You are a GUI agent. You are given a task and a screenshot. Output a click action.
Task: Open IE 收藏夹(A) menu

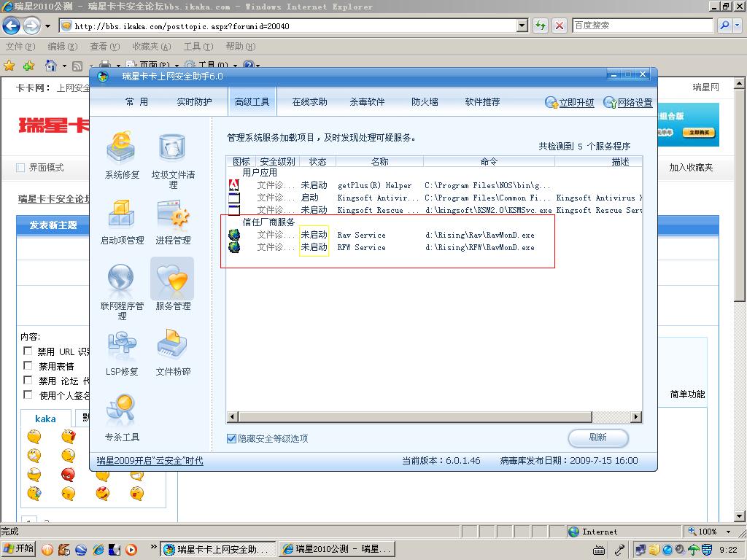pyautogui.click(x=152, y=47)
